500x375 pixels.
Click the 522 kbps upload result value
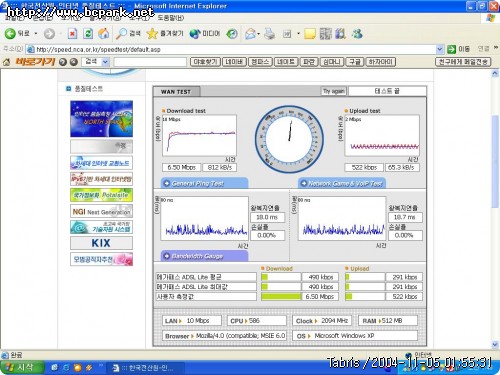pos(364,167)
